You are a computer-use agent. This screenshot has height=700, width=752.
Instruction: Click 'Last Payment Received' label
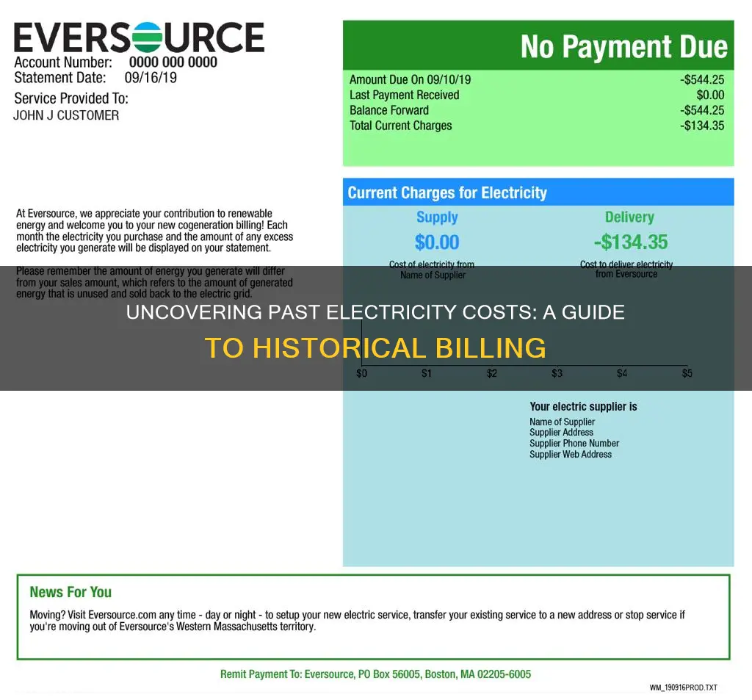(405, 95)
